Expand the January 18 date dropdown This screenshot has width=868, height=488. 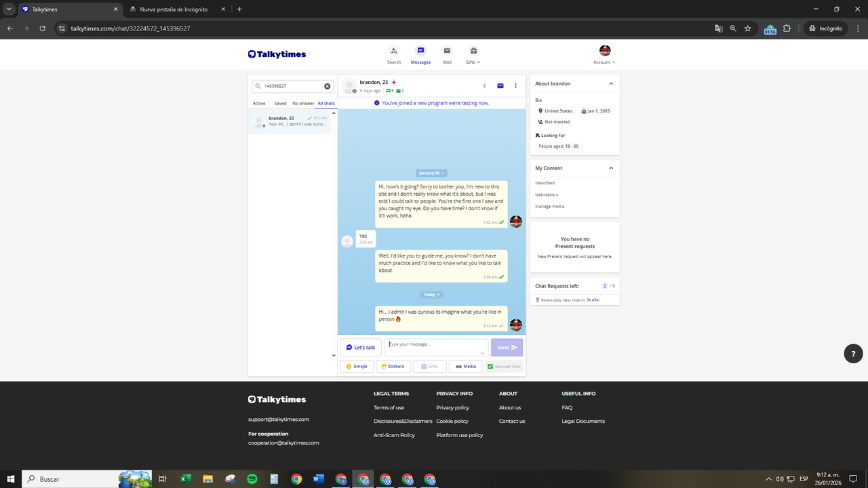[431, 173]
